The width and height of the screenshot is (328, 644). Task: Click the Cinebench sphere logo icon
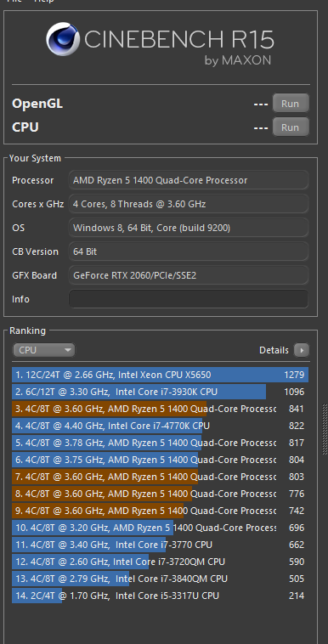[63, 39]
